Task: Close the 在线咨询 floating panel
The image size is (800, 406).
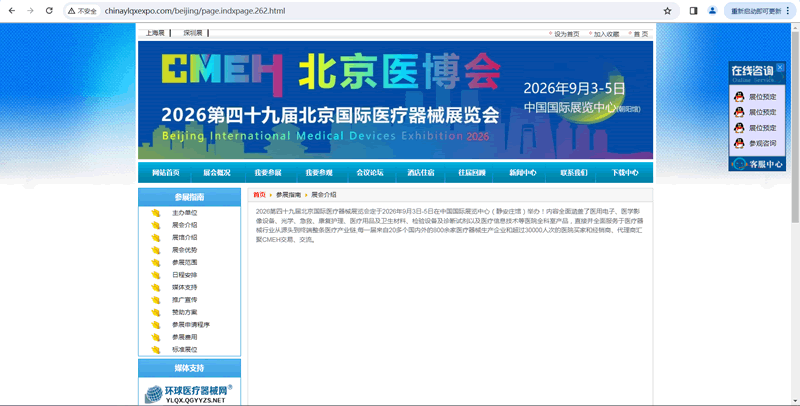Action: click(780, 68)
